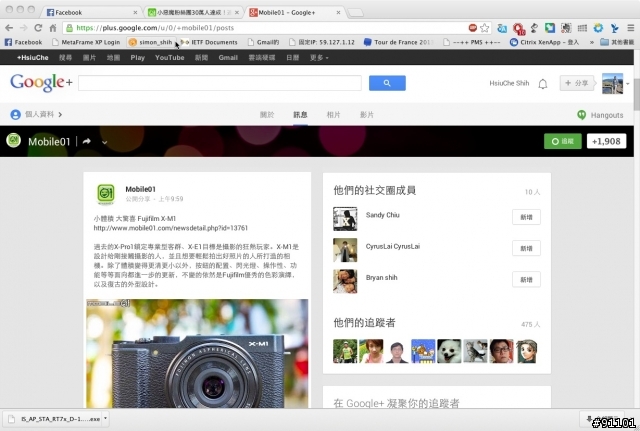Close the Facebook tab
The image size is (640, 431).
(x=135, y=13)
